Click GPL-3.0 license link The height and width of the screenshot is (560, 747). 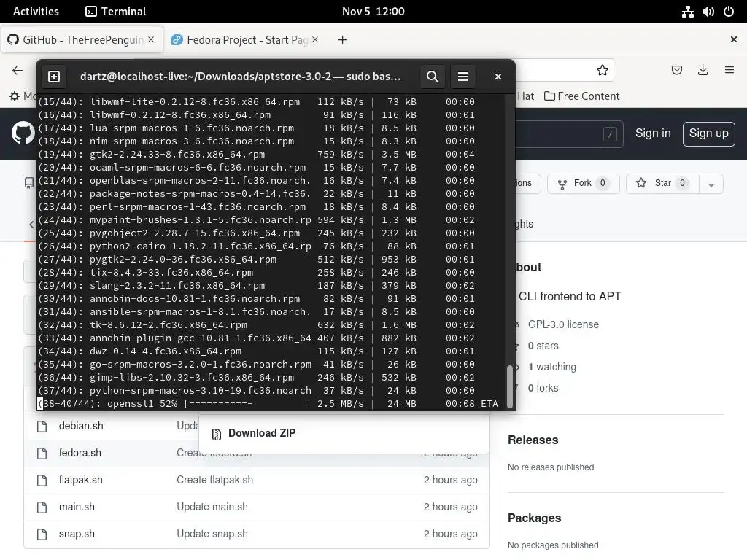(x=563, y=324)
